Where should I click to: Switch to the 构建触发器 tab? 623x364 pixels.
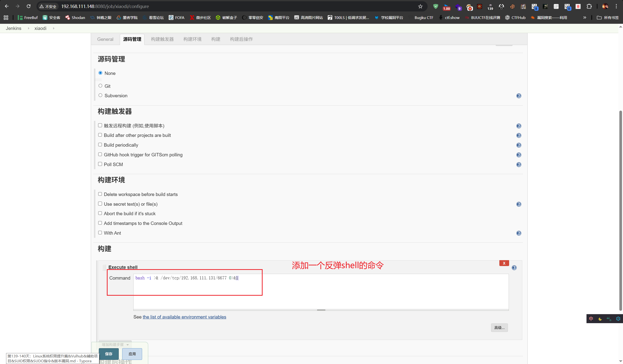click(x=162, y=39)
